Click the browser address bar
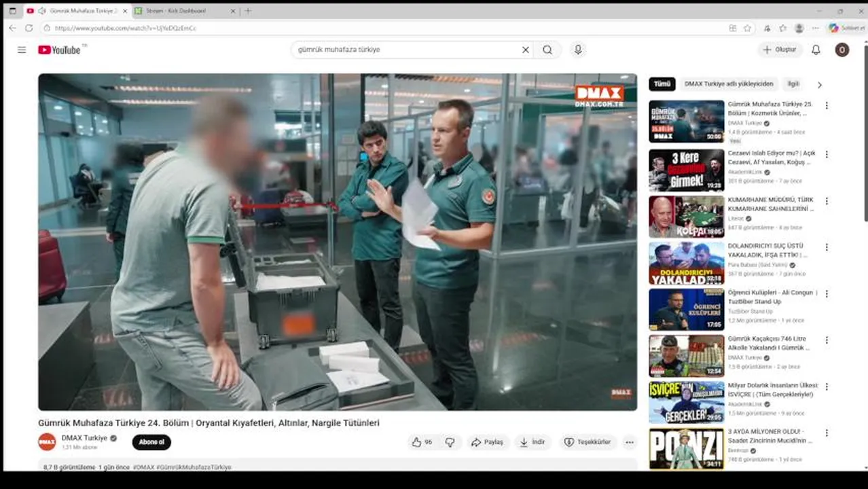This screenshot has width=868, height=489. click(x=380, y=28)
